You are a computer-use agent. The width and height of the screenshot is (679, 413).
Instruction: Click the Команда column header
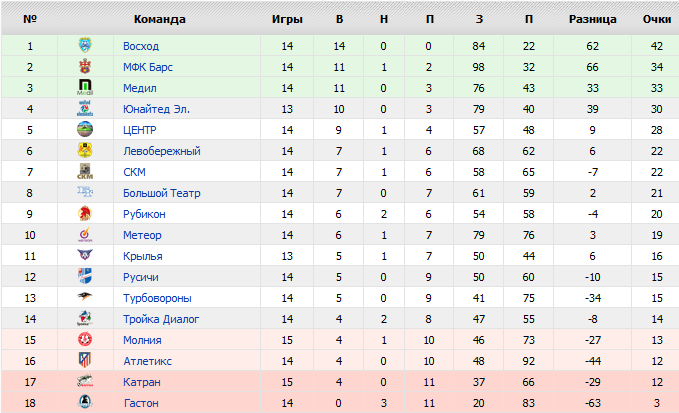[x=159, y=19]
